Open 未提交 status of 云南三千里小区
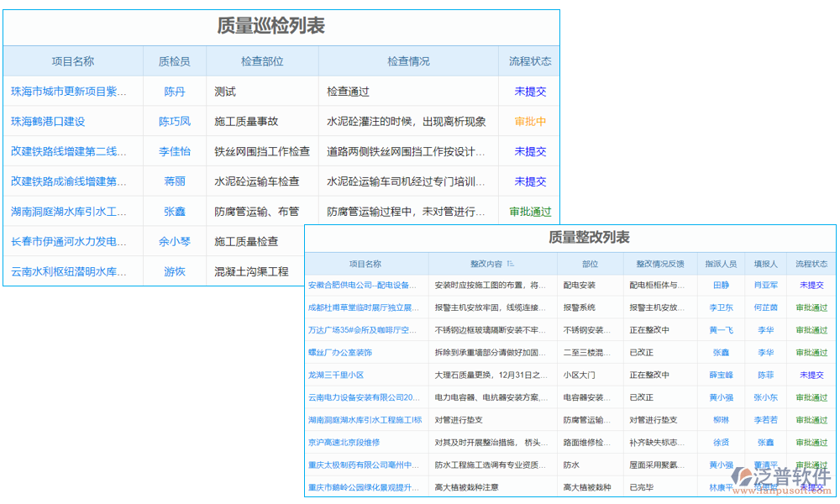 811,375
